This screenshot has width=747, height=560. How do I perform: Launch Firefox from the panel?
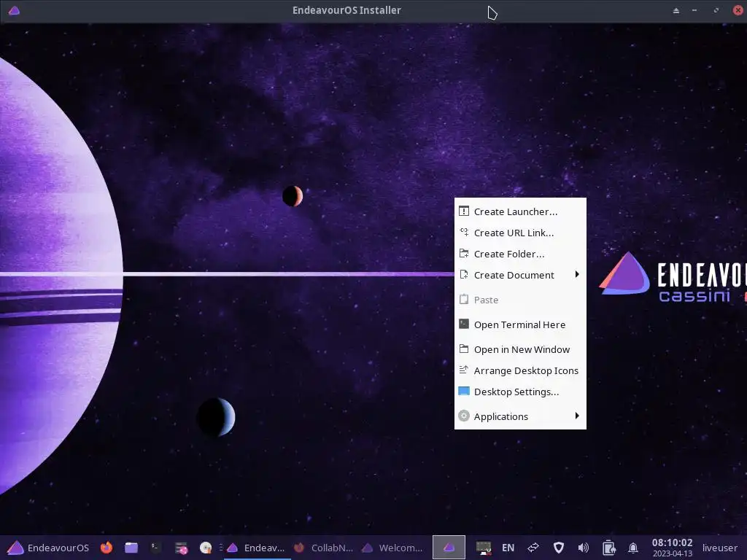point(107,548)
